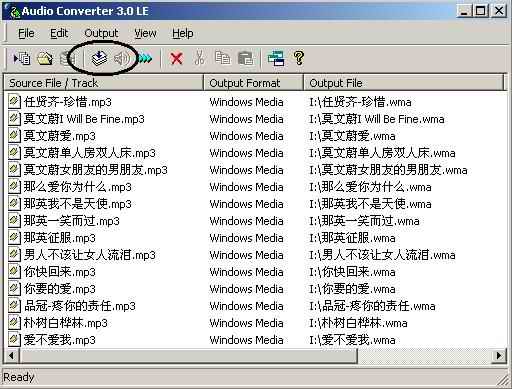
Task: Click the Add Files toolbar icon
Action: [22, 59]
